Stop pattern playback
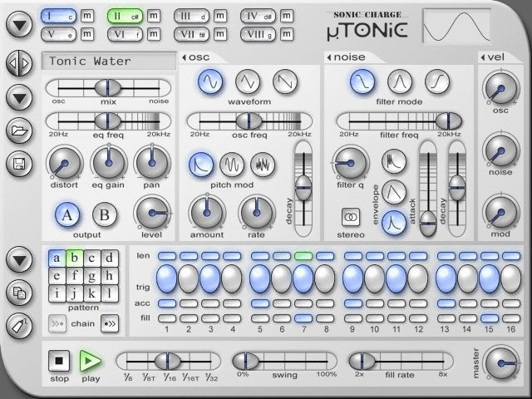 59,361
